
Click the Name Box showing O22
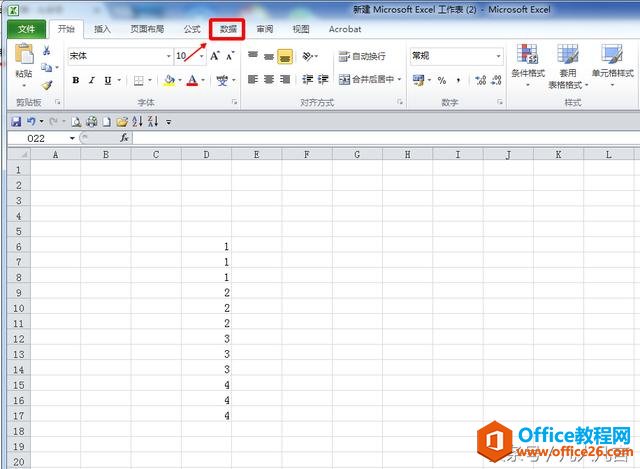(x=38, y=138)
